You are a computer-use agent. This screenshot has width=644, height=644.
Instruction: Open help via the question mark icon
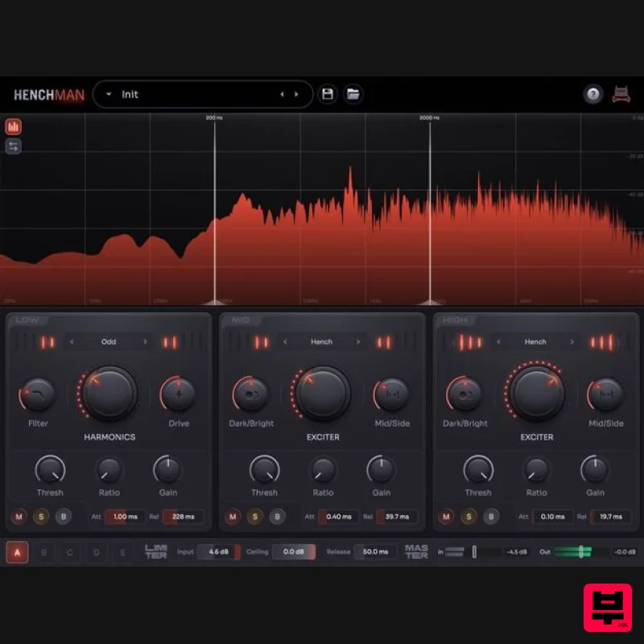[593, 94]
